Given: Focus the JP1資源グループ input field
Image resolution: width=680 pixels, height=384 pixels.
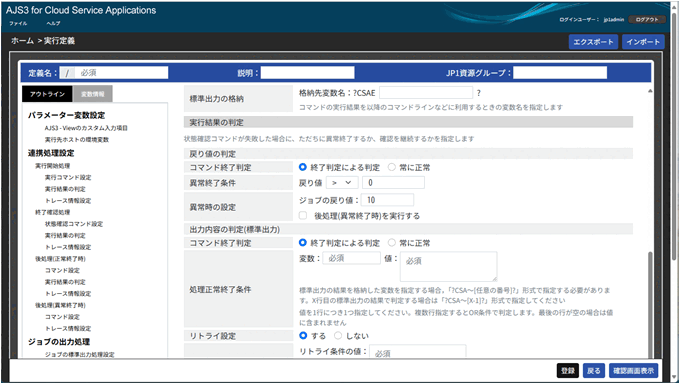Looking at the screenshot, I should tap(560, 73).
